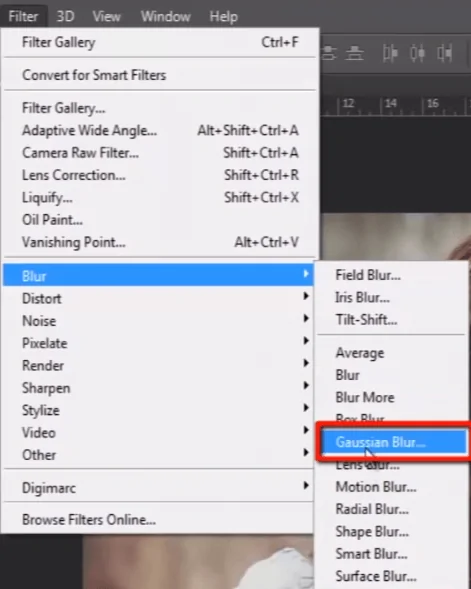Choose Filter Gallery with Ctrl+F shortcut
The height and width of the screenshot is (589, 471).
160,42
